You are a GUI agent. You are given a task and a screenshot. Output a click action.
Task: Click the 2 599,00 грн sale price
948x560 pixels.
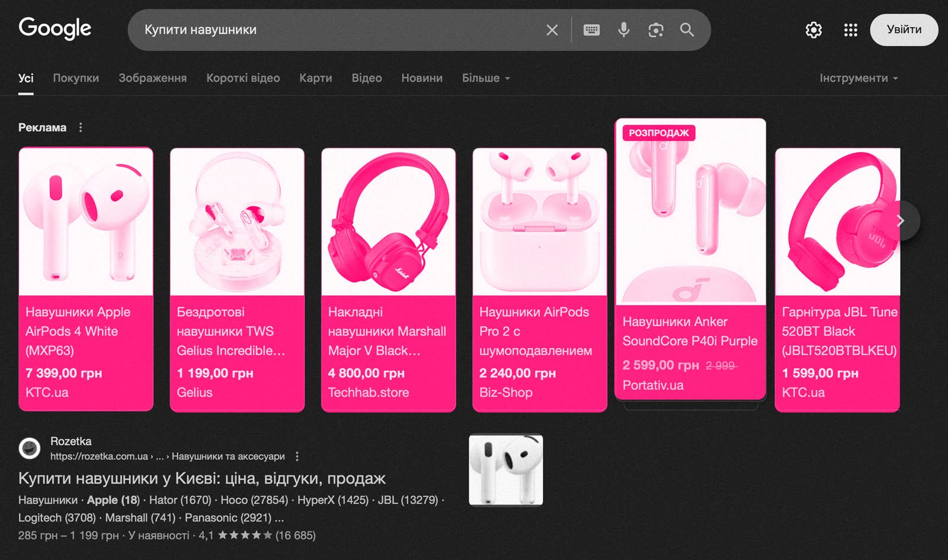661,365
